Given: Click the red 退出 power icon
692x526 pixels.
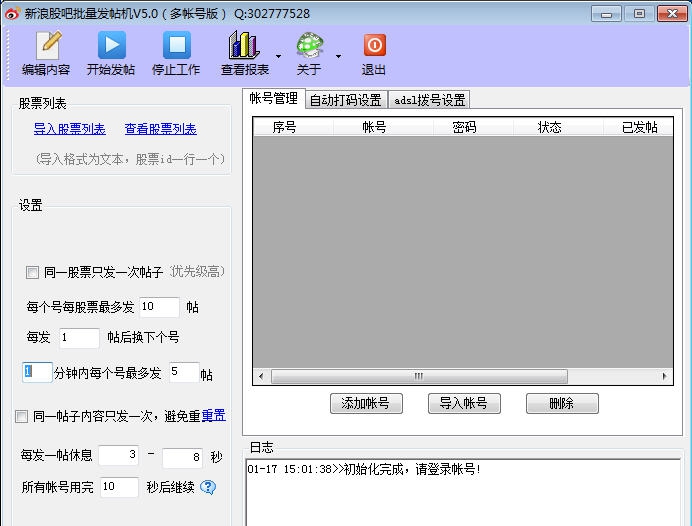Looking at the screenshot, I should 374,46.
